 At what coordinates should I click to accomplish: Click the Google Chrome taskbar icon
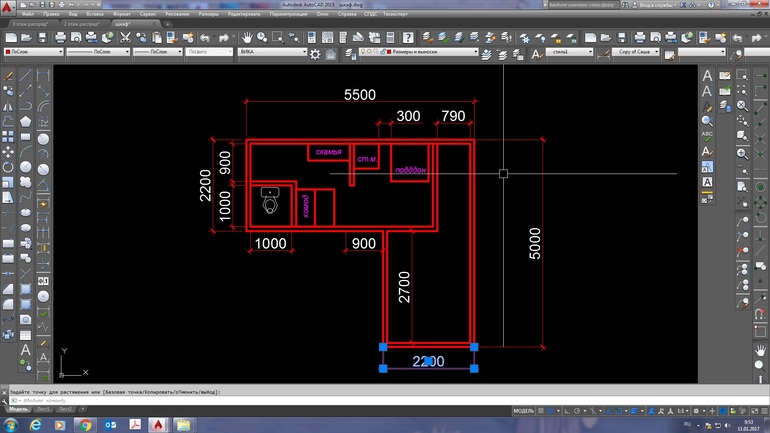[x=83, y=425]
